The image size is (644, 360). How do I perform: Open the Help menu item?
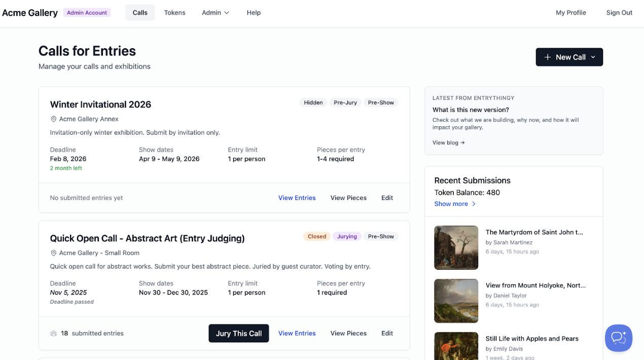pyautogui.click(x=254, y=13)
